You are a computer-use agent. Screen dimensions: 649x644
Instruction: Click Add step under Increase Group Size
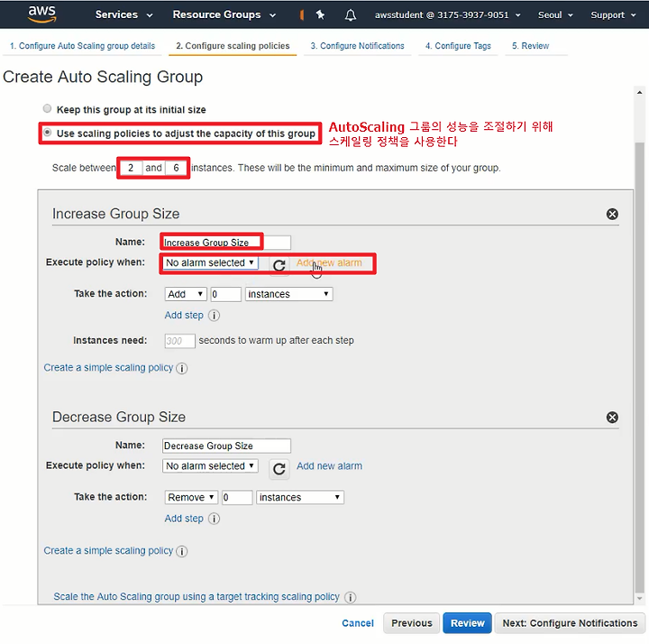(x=184, y=316)
